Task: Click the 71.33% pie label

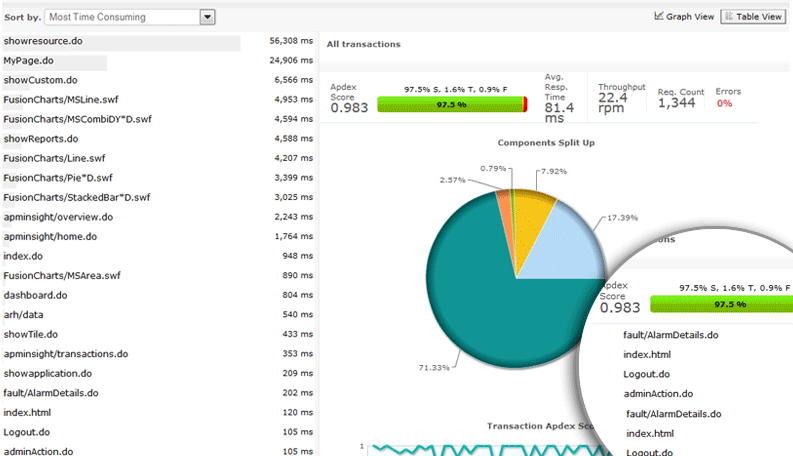Action: [x=434, y=368]
